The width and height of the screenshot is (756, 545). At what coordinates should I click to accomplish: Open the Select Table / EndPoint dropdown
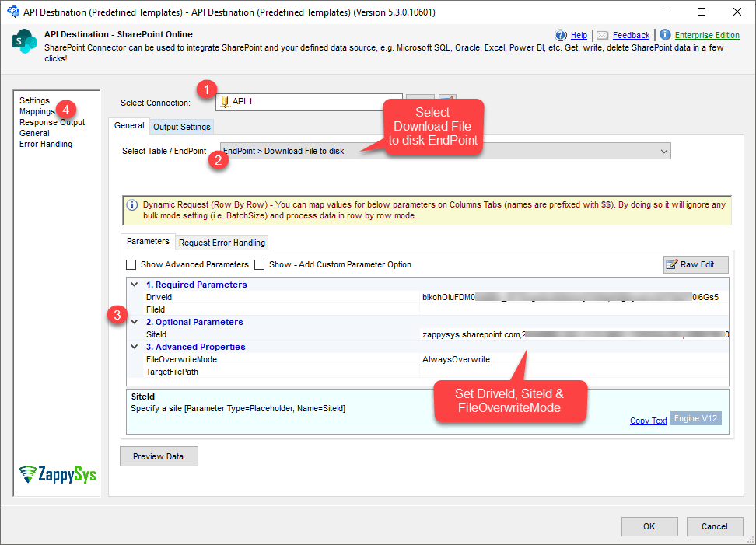[x=665, y=150]
